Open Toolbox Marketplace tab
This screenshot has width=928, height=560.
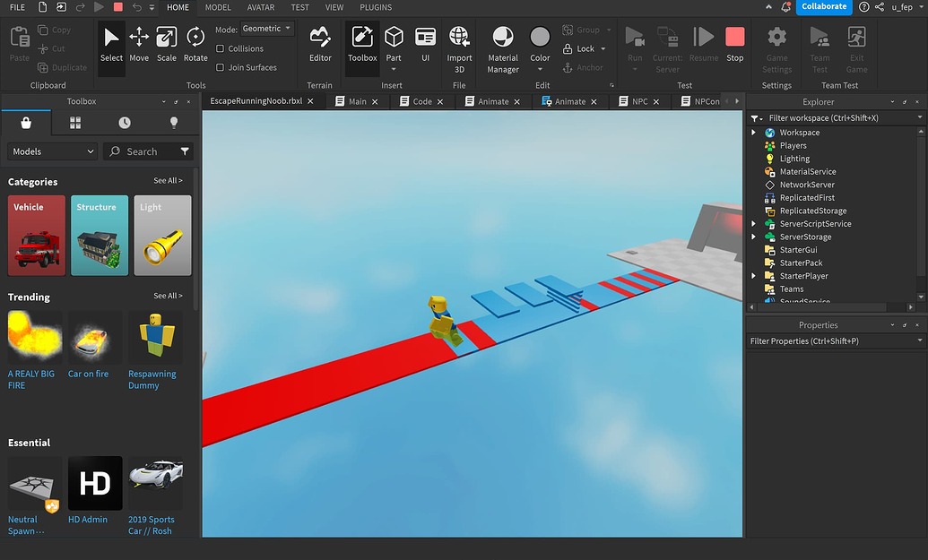26,123
